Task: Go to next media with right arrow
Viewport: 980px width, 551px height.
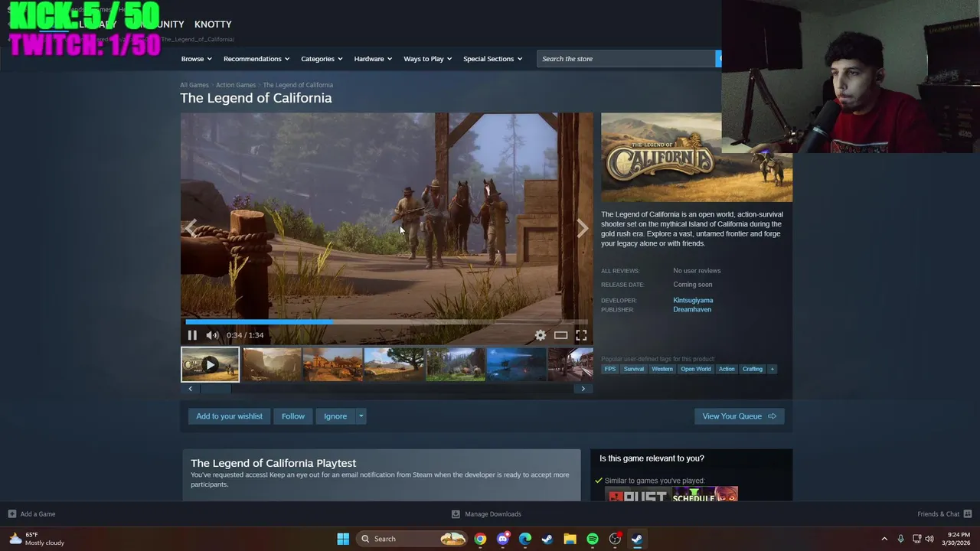Action: pos(582,228)
